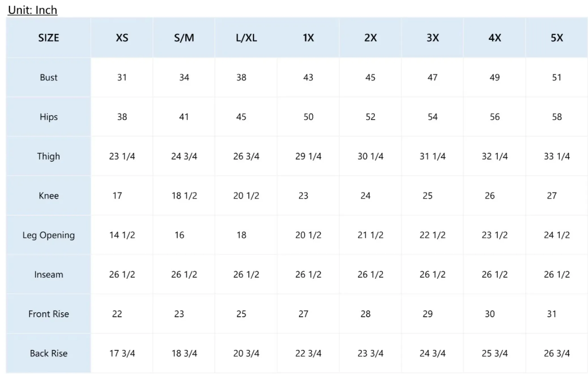Click the Front Rise row label
This screenshot has height=374, width=588.
point(48,314)
